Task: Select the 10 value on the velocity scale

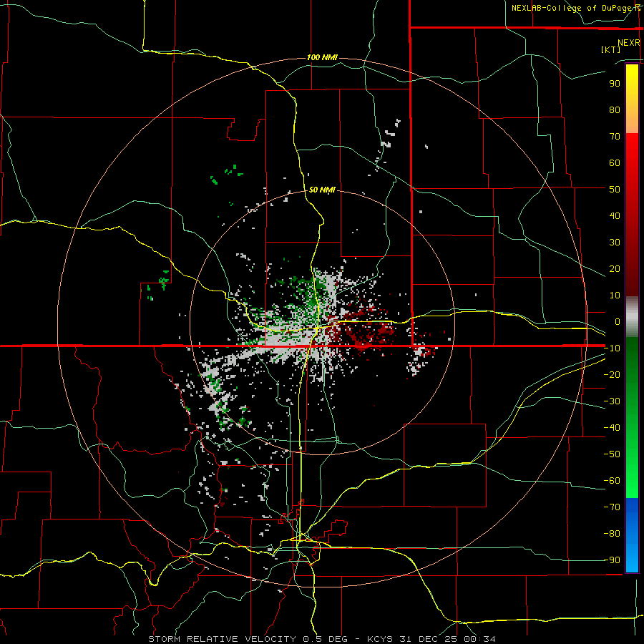Action: coord(615,296)
